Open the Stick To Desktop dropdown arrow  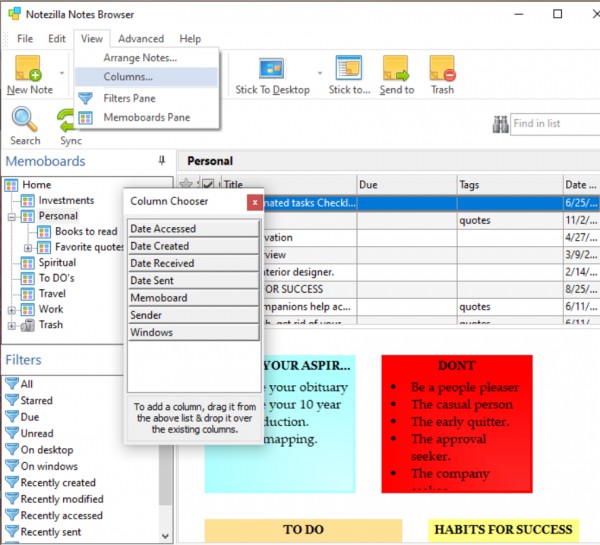pos(320,73)
